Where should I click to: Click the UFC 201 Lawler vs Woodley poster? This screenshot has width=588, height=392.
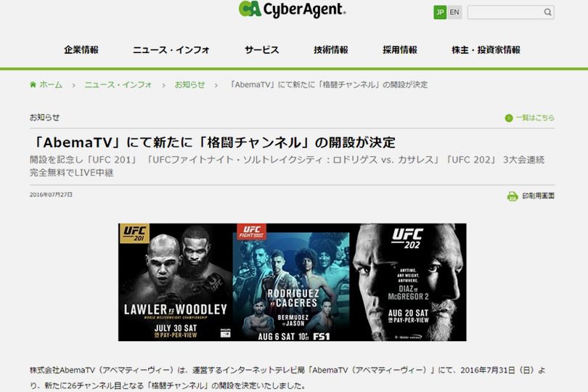click(x=176, y=282)
